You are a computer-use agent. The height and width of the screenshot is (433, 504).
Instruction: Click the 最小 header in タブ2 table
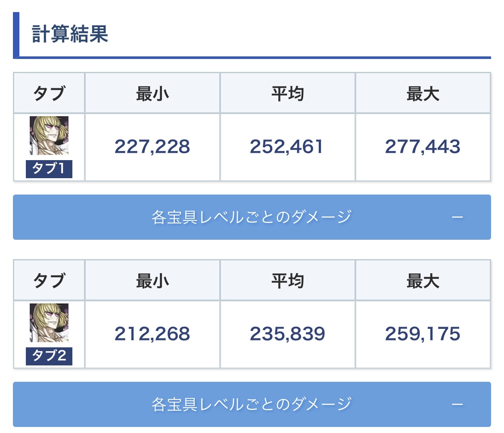click(152, 281)
